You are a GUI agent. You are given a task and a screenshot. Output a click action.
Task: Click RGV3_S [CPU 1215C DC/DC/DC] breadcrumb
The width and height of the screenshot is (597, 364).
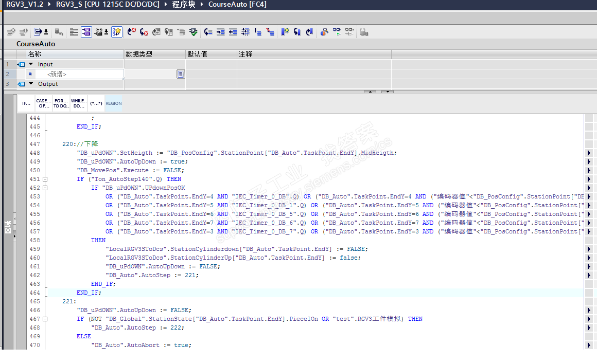(x=108, y=4)
